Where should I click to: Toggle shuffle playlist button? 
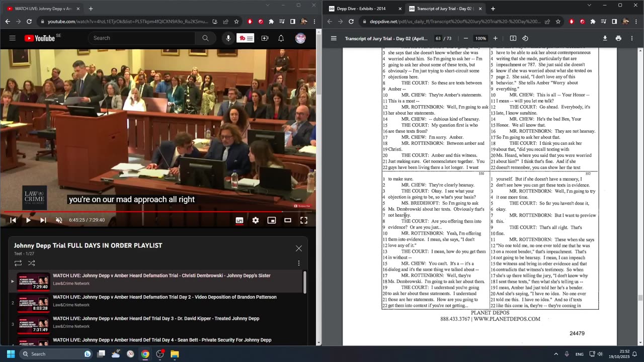32,263
